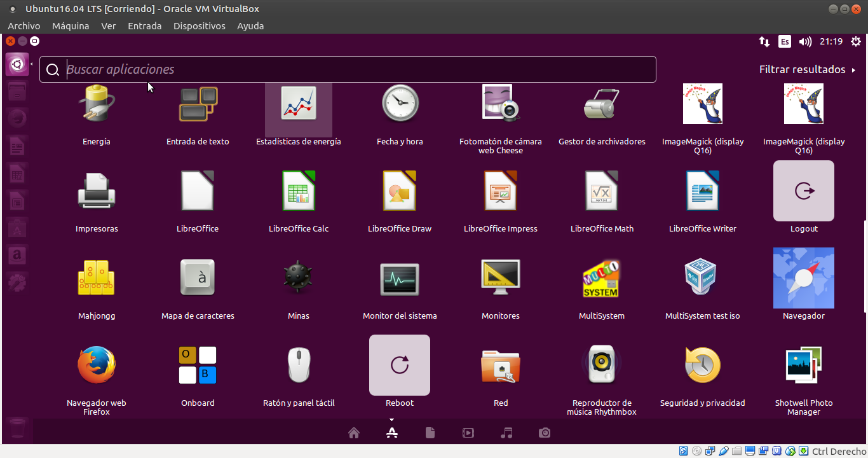
Task: Open Red network settings
Action: 501,366
